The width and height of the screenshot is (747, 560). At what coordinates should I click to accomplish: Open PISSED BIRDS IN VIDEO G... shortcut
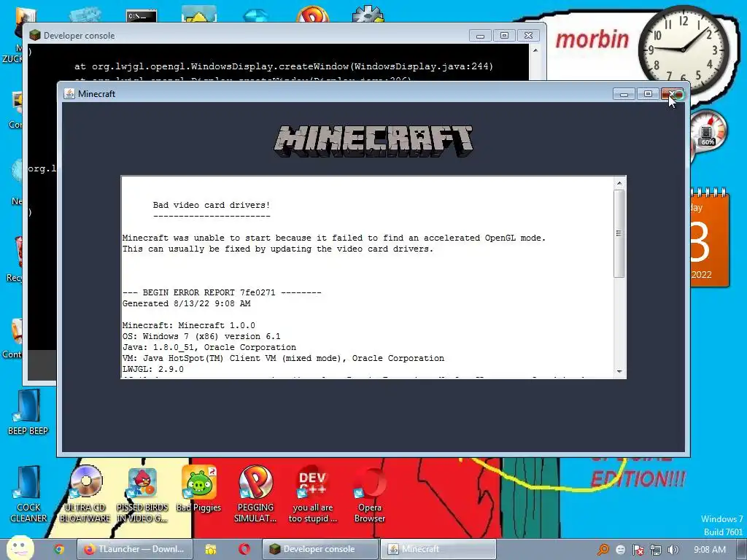(x=142, y=494)
